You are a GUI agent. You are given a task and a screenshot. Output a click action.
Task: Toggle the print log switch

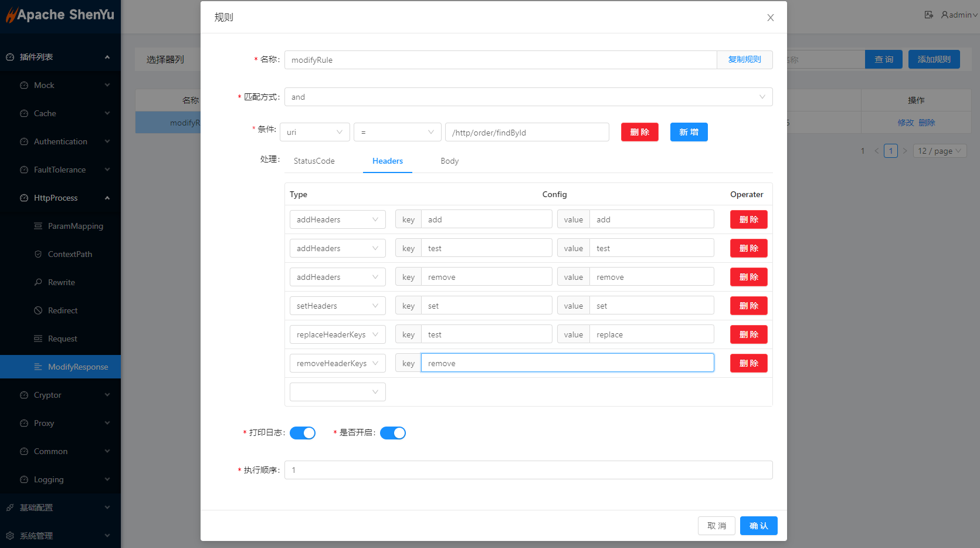click(303, 433)
